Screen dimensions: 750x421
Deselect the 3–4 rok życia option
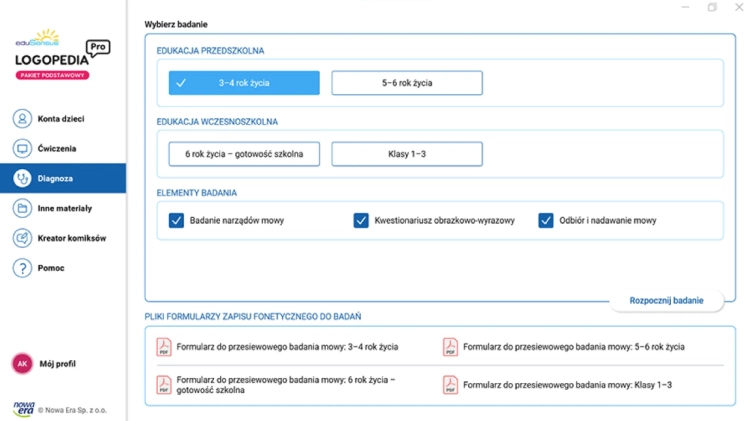pyautogui.click(x=244, y=83)
